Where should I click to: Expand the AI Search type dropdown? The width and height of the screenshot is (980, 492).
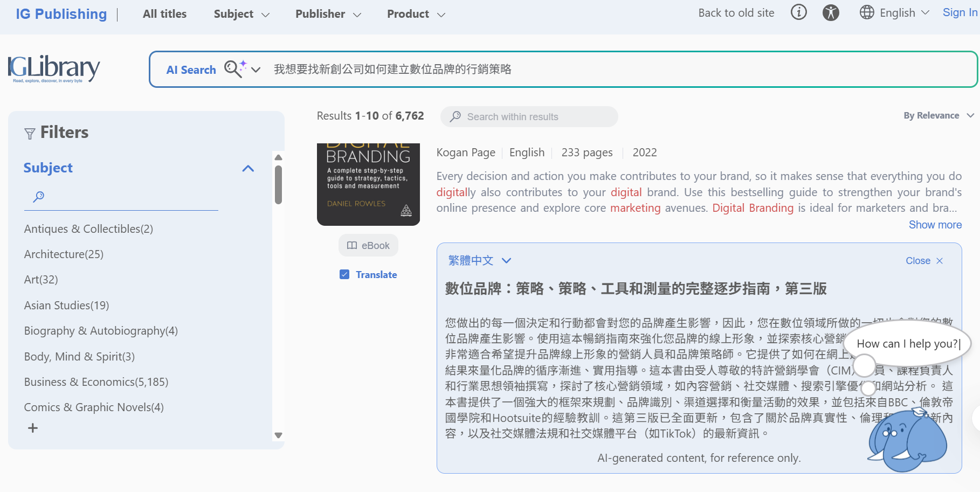tap(256, 70)
